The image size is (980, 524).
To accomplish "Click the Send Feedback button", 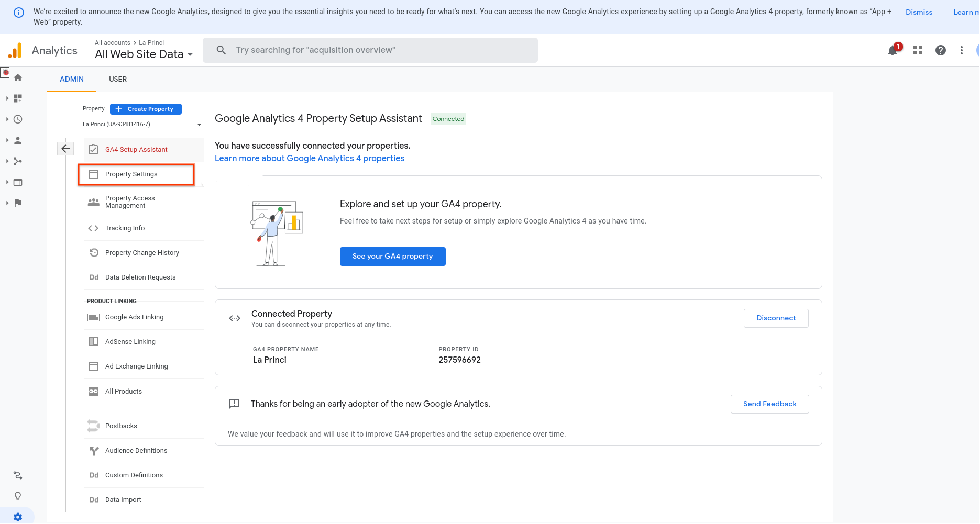I will tap(770, 404).
